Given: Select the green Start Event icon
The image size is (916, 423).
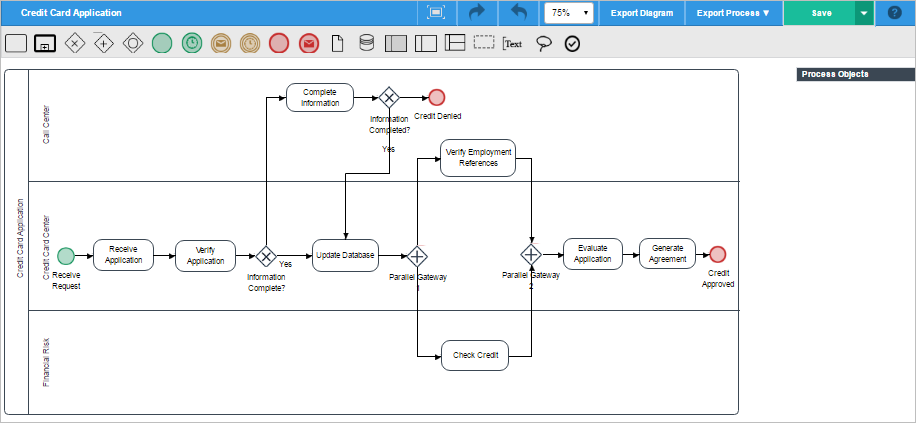Looking at the screenshot, I should (162, 43).
